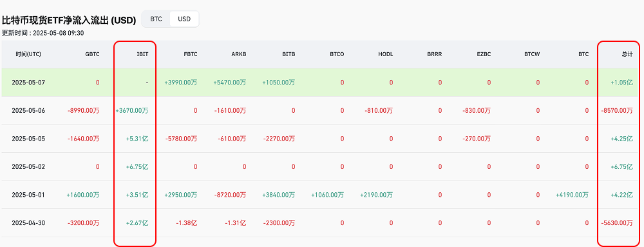Viewport: 644px width, 247px height.
Task: Click the -810.00万 HODL value
Action: click(x=379, y=110)
